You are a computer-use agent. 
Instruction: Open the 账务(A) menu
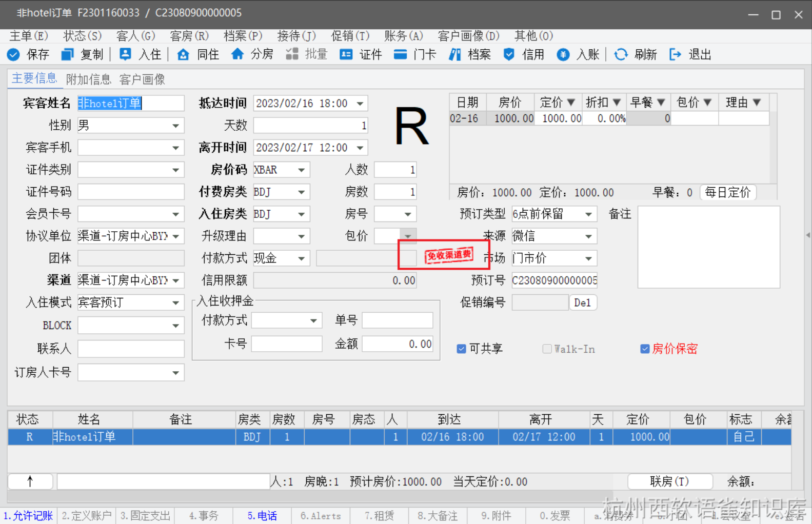point(404,36)
